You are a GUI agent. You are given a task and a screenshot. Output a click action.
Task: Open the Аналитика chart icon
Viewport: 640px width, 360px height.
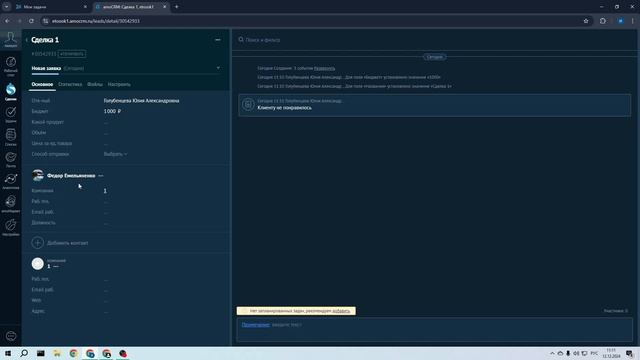pos(11,179)
